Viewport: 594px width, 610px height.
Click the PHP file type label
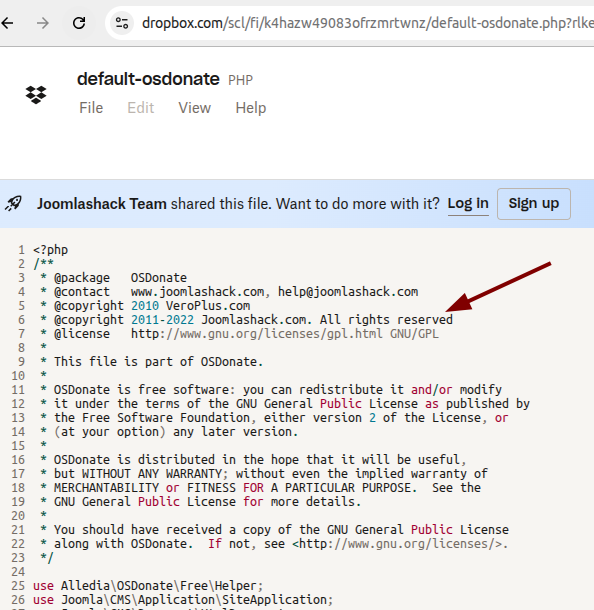(240, 81)
